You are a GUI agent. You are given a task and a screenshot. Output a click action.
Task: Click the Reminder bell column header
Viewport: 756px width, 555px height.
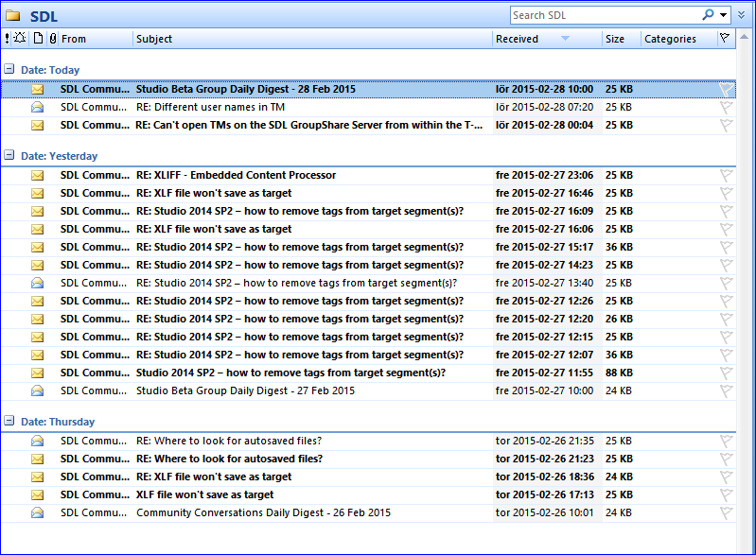(21, 39)
